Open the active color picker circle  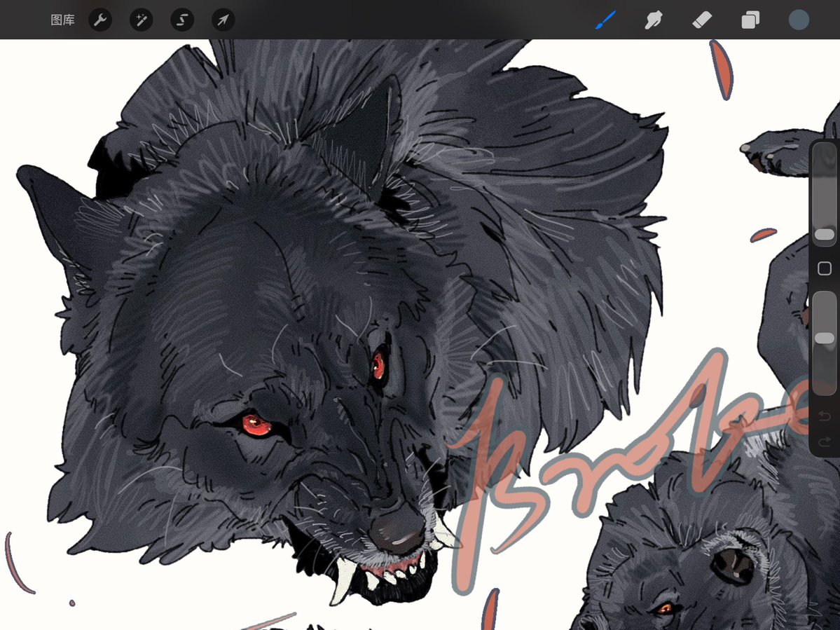pos(799,20)
